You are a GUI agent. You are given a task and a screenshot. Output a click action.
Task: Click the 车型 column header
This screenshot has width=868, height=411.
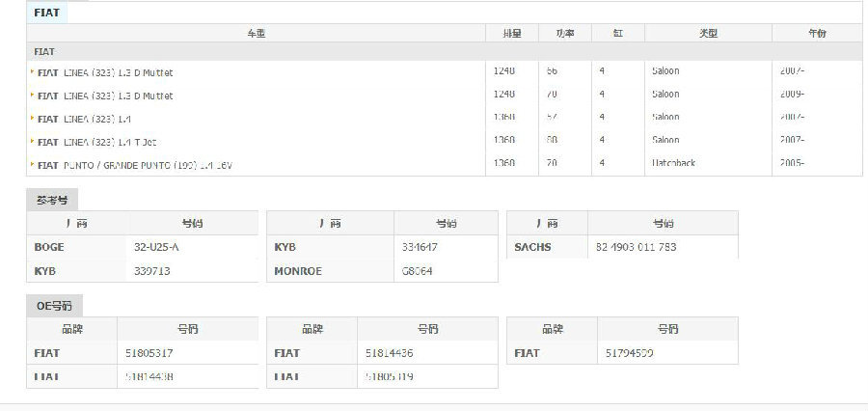(x=257, y=33)
